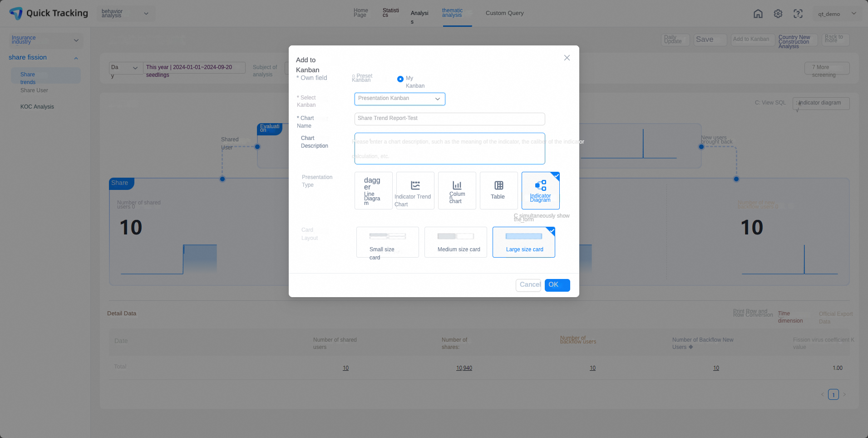Switch to the Statistics tab
The height and width of the screenshot is (438, 868).
pos(390,13)
